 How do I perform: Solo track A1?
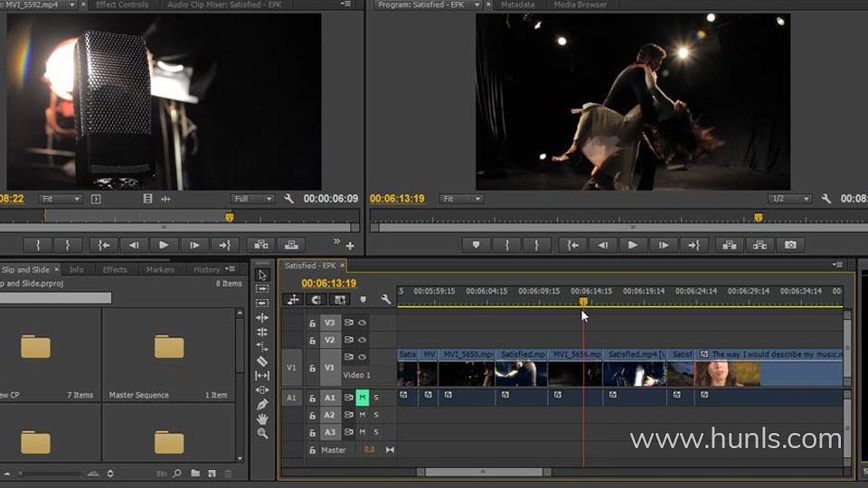click(376, 398)
